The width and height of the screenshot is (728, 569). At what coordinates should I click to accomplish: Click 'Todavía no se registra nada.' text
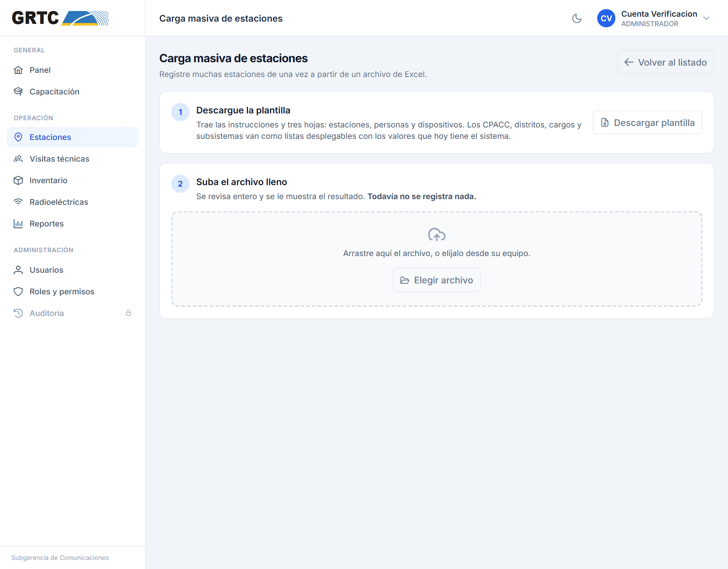(422, 196)
